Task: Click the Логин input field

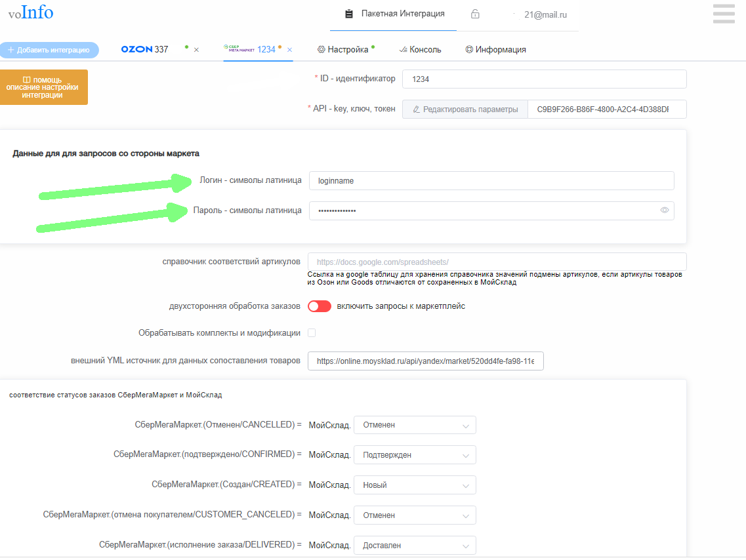Action: (x=491, y=180)
